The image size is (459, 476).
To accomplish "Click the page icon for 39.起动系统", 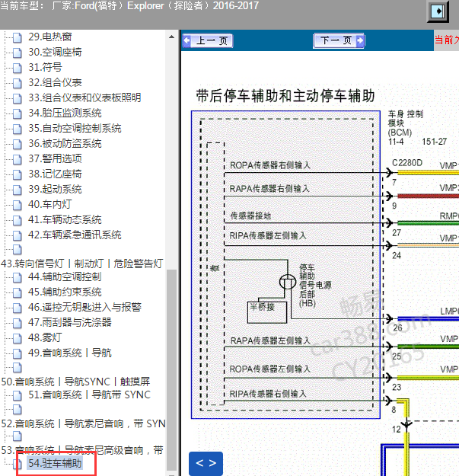I will coord(18,190).
